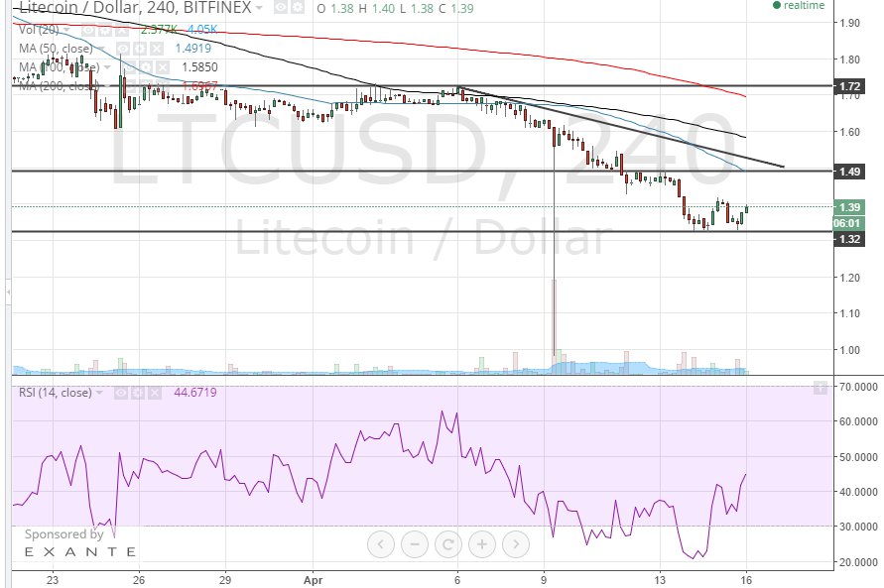Click the Apr label on time axis

tap(313, 580)
